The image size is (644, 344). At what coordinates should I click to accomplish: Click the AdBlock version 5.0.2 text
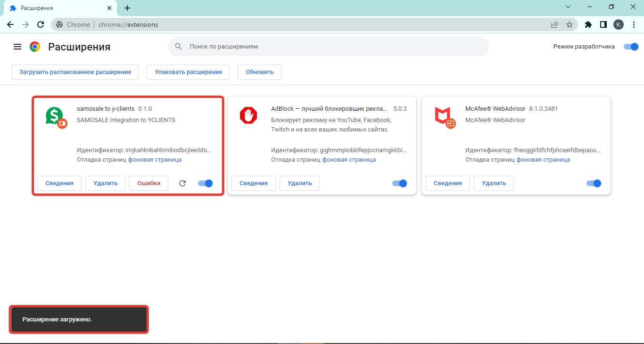pyautogui.click(x=400, y=109)
